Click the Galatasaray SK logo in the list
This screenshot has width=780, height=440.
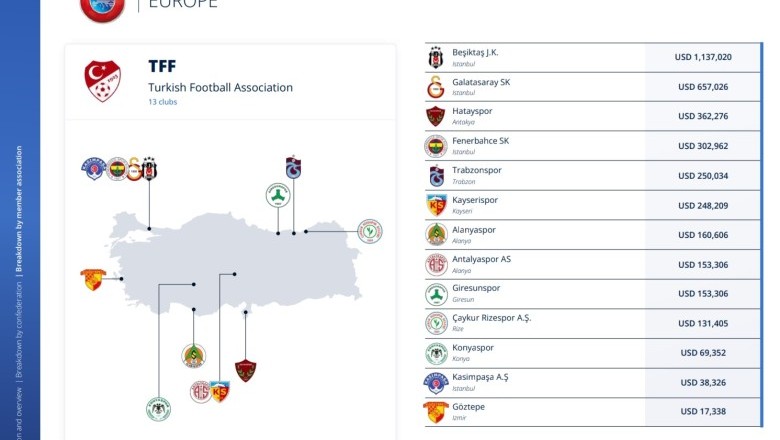435,87
